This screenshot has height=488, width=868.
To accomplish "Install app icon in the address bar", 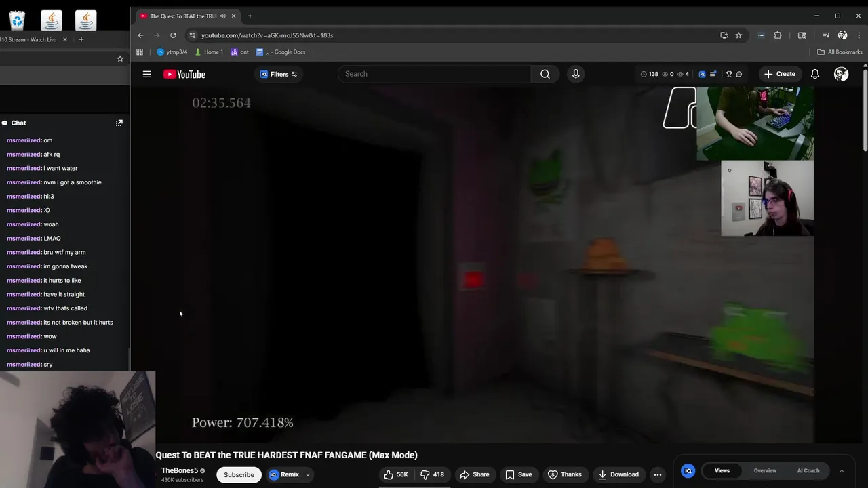I will coord(724,35).
